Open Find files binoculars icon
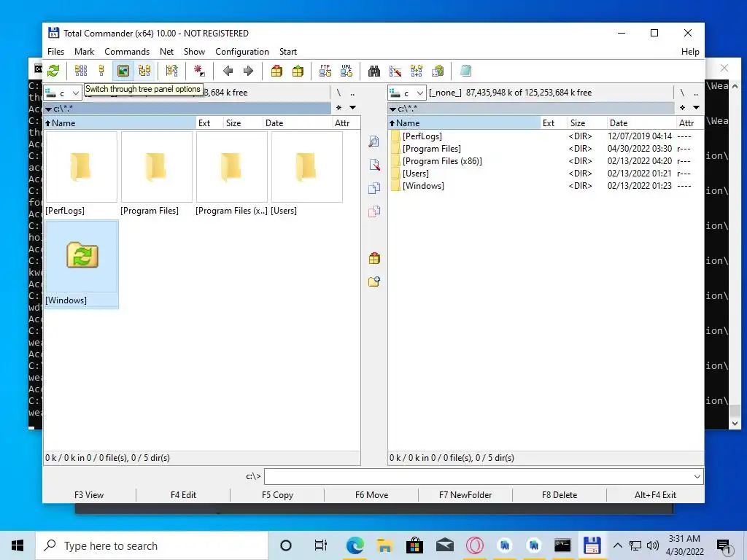Image resolution: width=747 pixels, height=560 pixels. point(374,71)
